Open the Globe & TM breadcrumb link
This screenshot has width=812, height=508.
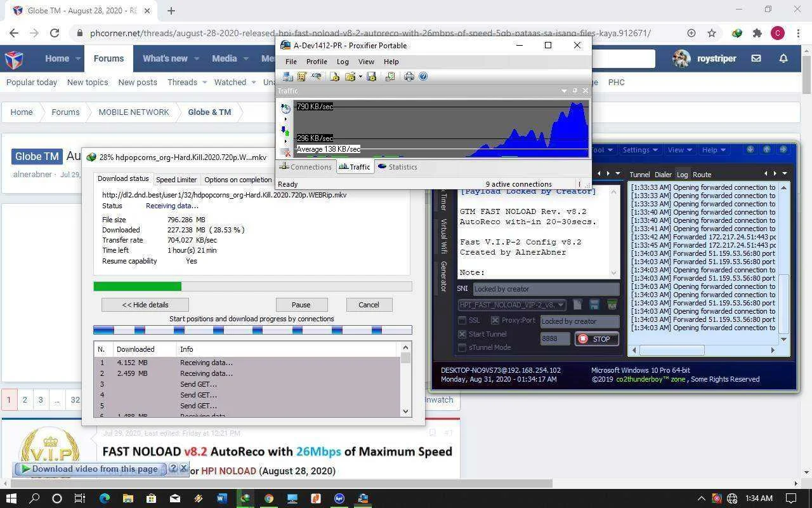tap(209, 112)
